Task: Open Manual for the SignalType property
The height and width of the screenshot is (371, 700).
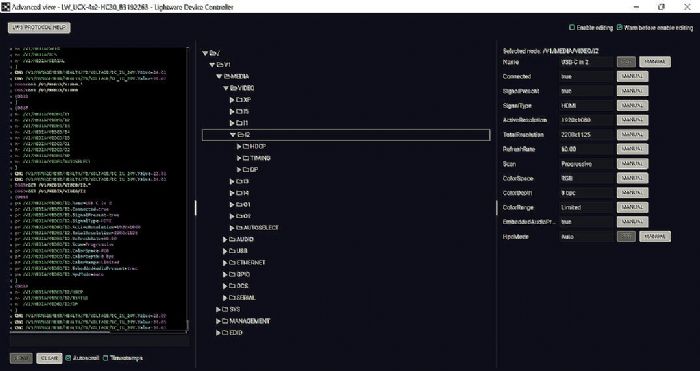Action: (632, 106)
